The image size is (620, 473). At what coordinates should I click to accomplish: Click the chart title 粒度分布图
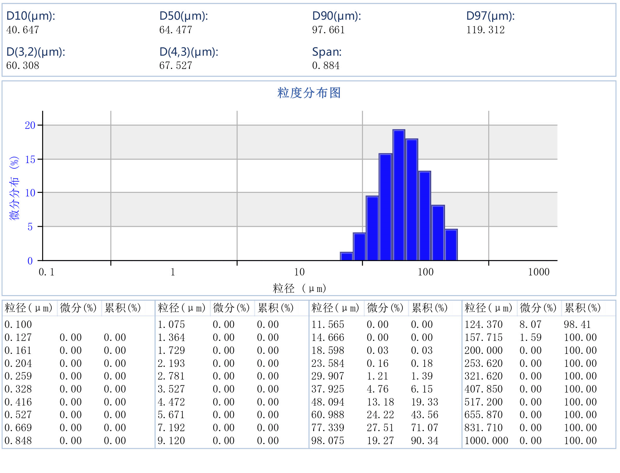309,92
